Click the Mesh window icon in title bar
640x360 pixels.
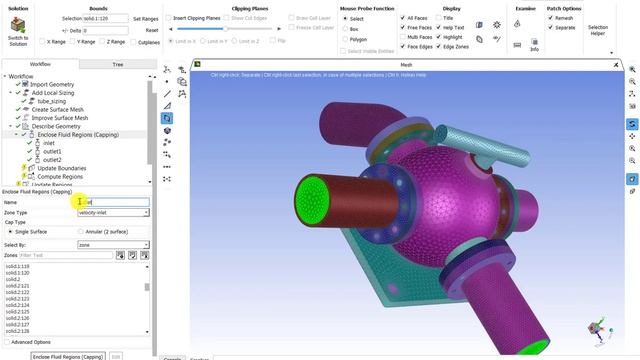pos(198,64)
